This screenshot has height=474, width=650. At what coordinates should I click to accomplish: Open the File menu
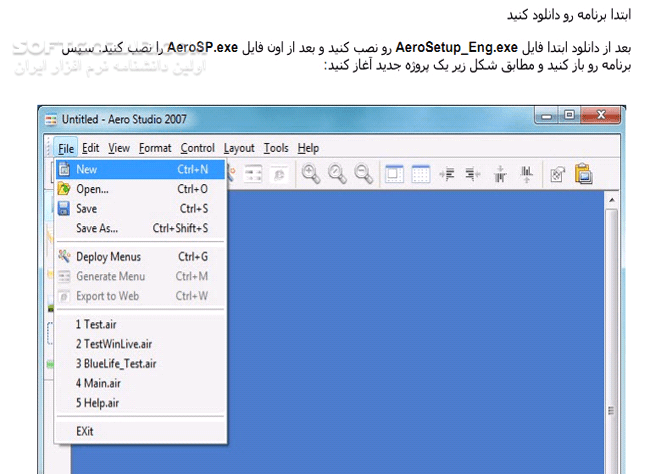[x=66, y=148]
